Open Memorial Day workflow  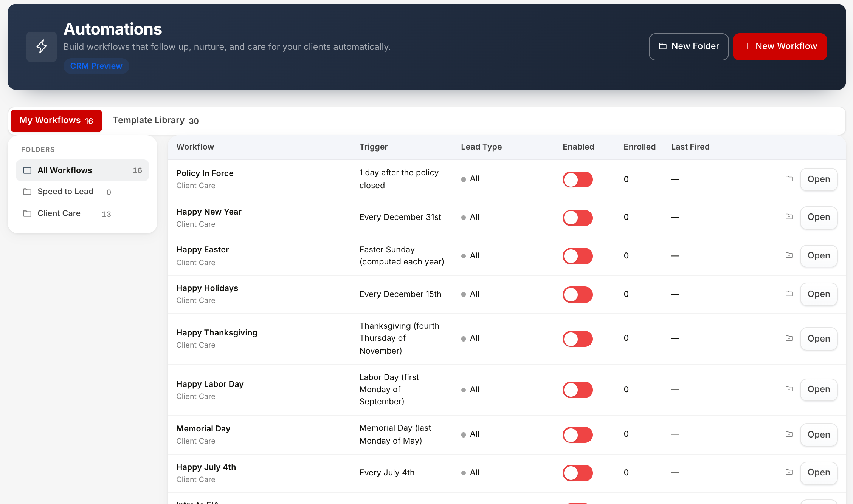pyautogui.click(x=819, y=434)
